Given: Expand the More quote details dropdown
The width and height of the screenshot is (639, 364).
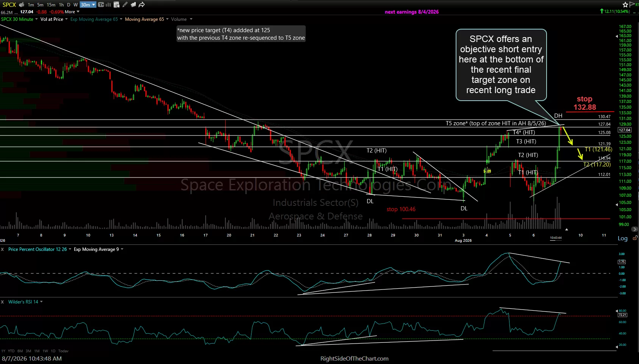Looking at the screenshot, I should click(72, 12).
